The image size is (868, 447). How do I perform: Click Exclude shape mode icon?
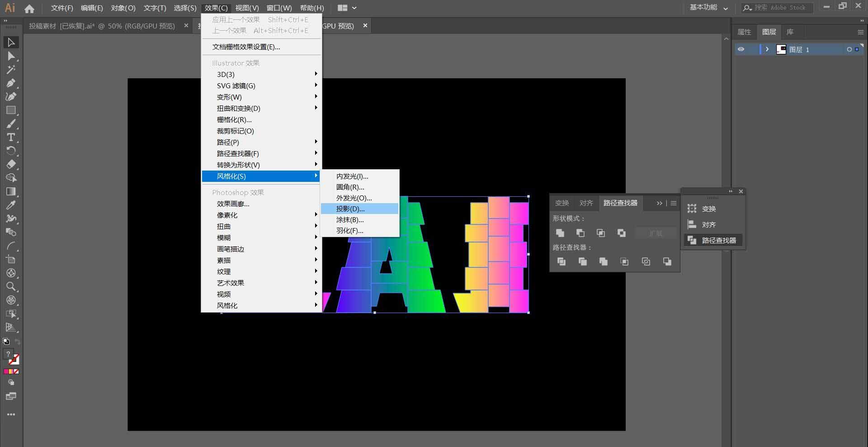tap(622, 233)
